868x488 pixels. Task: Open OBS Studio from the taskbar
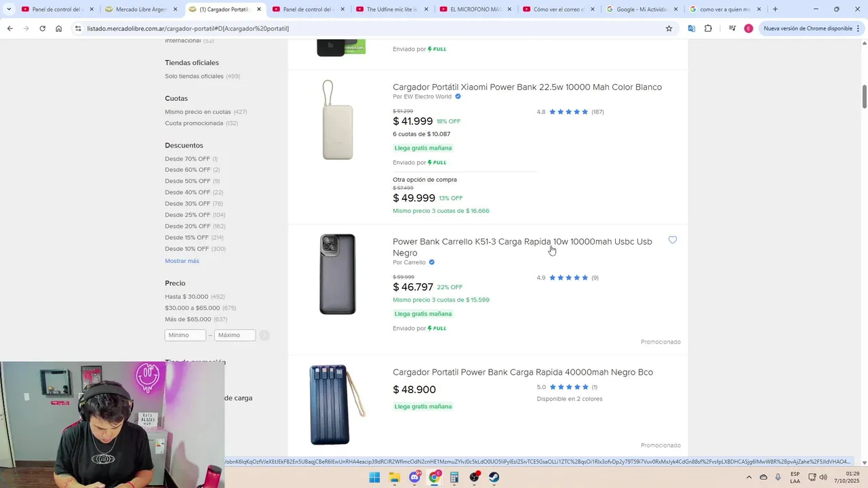click(474, 477)
